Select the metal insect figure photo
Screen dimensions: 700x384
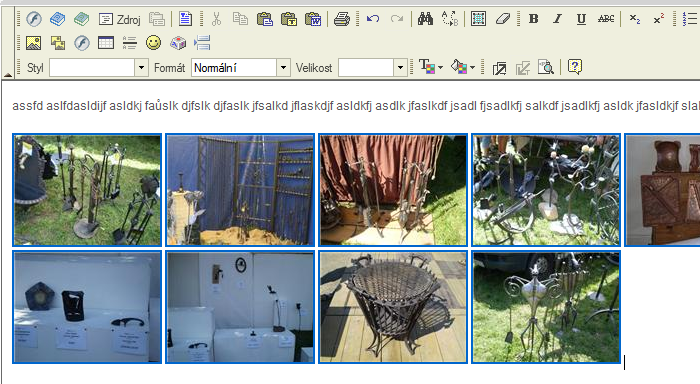tap(546, 307)
